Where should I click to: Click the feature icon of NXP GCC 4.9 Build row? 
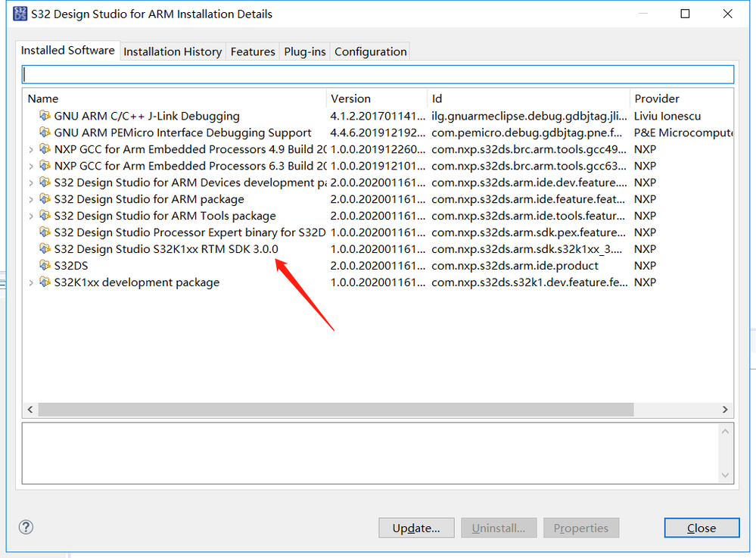[45, 149]
